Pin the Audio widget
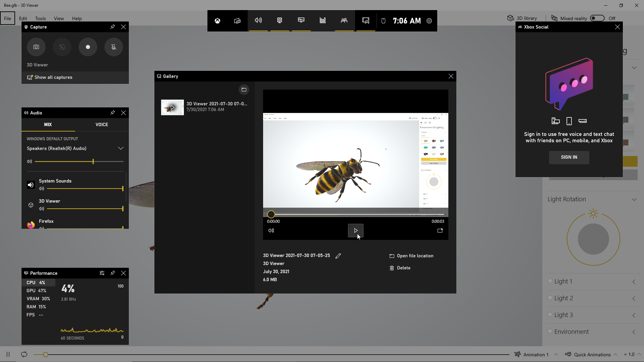 pos(113,113)
